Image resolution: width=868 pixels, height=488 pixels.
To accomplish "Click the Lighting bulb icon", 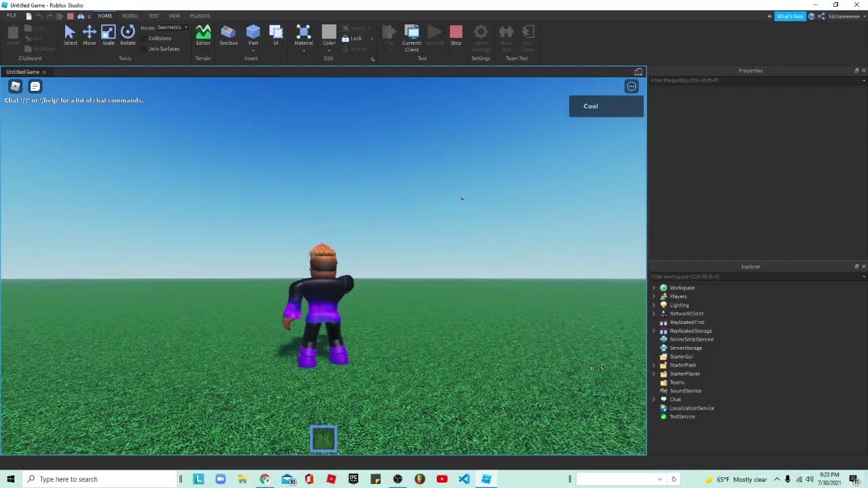I will [x=663, y=305].
